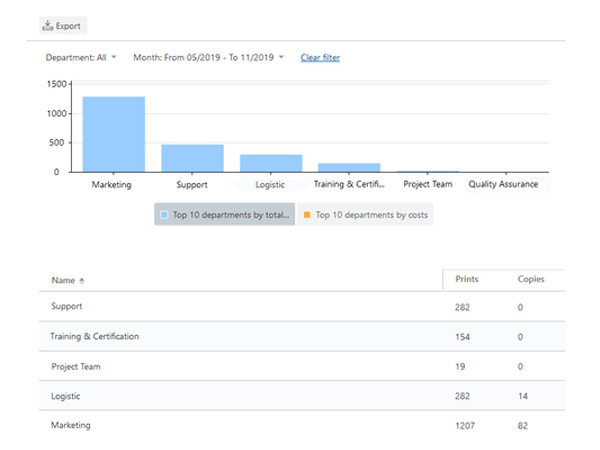Open the Department: All filter dropdown

tap(81, 57)
